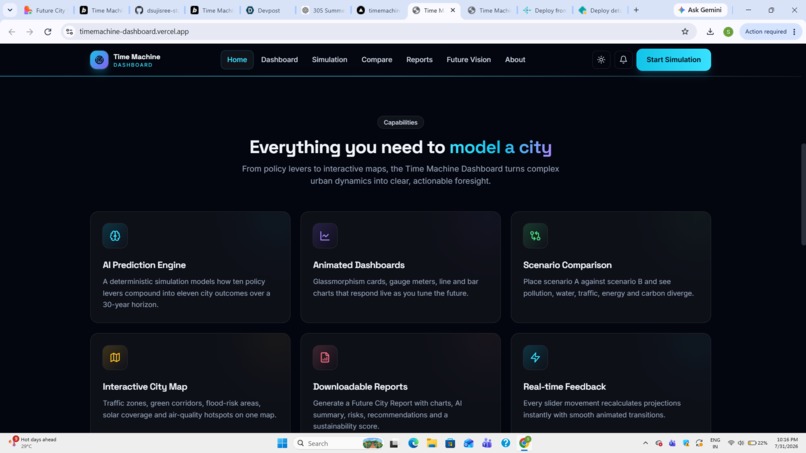Open the notifications bell

[x=623, y=60]
